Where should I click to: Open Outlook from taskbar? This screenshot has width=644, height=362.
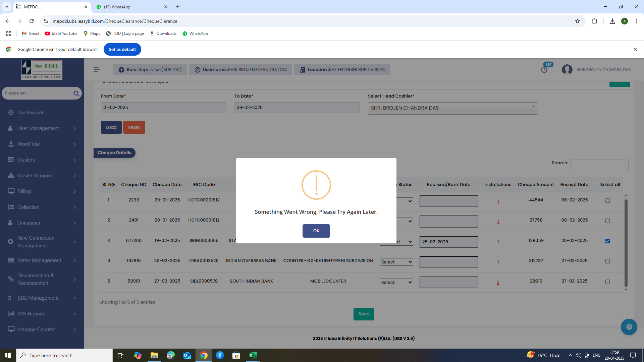[187, 355]
